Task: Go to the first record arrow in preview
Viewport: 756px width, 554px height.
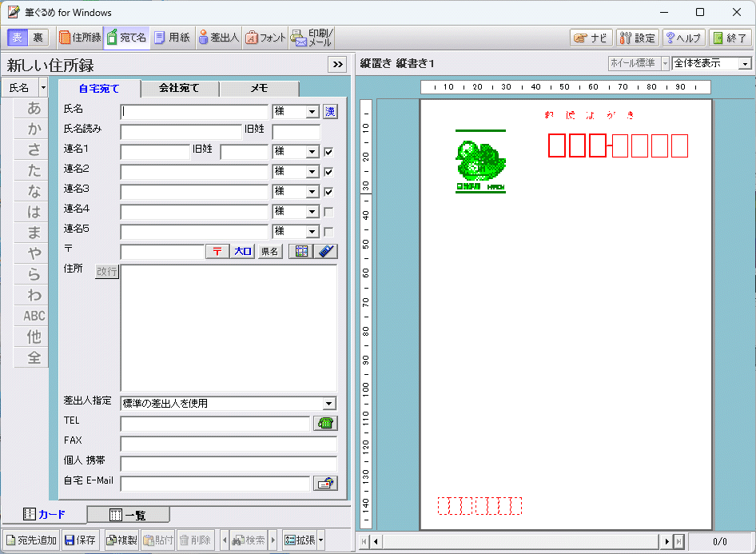Action: [364, 541]
